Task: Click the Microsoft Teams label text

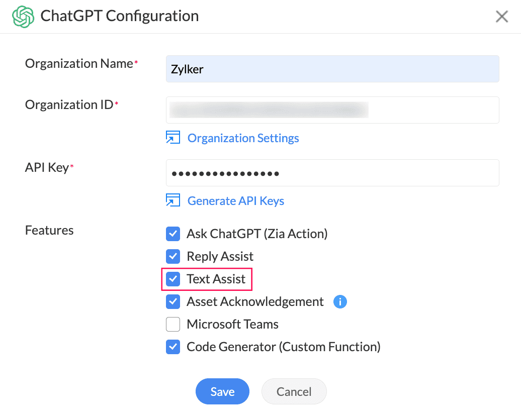Action: coord(232,325)
